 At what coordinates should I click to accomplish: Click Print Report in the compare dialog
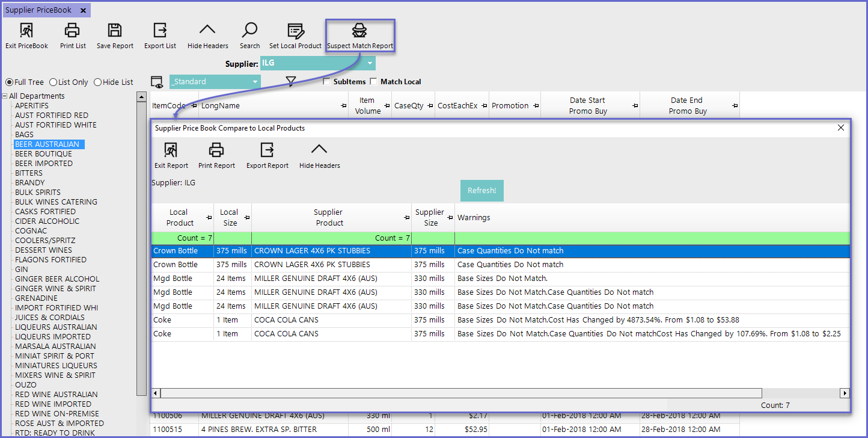216,150
